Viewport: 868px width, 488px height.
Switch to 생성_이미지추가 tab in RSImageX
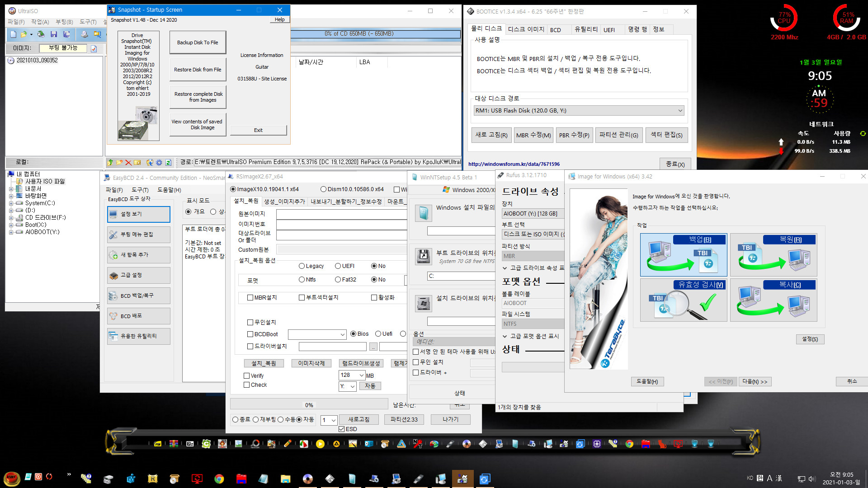pyautogui.click(x=284, y=202)
